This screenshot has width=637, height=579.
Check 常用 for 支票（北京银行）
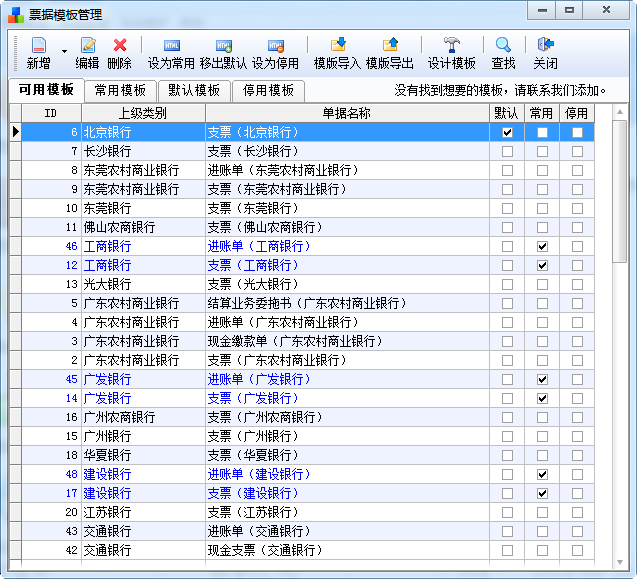pyautogui.click(x=542, y=132)
